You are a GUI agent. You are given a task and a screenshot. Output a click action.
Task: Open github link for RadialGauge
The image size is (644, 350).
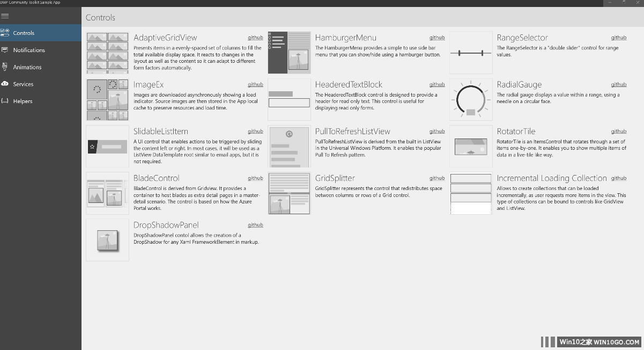(x=619, y=84)
